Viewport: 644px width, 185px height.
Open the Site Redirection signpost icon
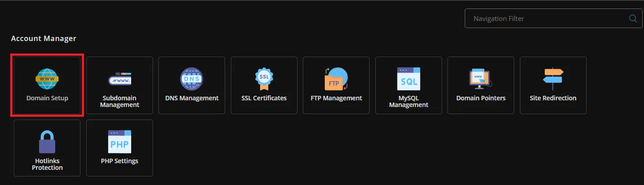pos(553,79)
